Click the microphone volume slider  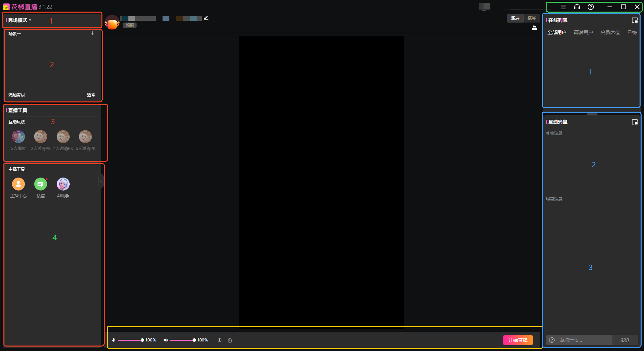(130, 340)
